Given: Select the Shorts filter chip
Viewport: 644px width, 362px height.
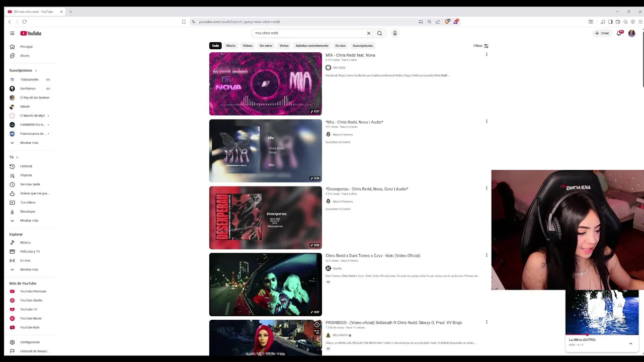Looking at the screenshot, I should [230, 46].
